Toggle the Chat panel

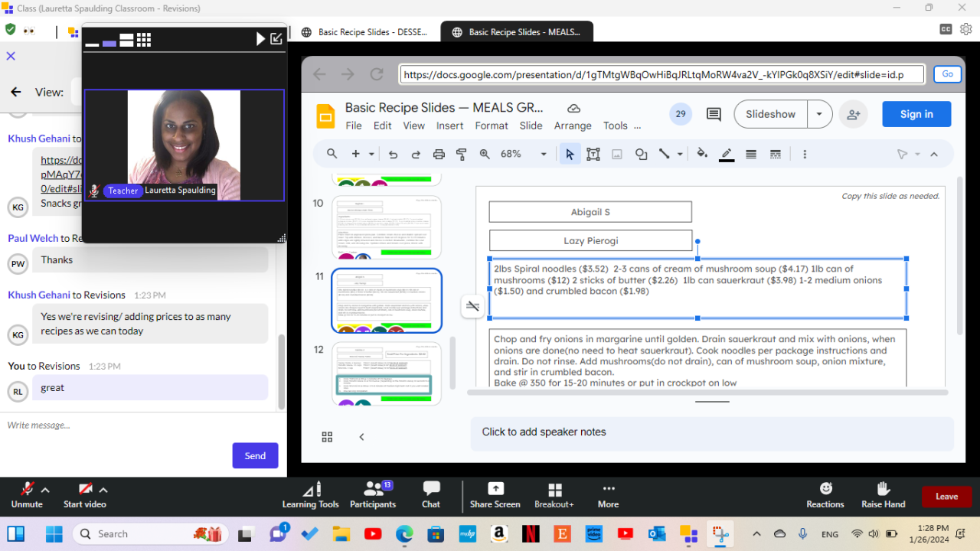coord(431,495)
